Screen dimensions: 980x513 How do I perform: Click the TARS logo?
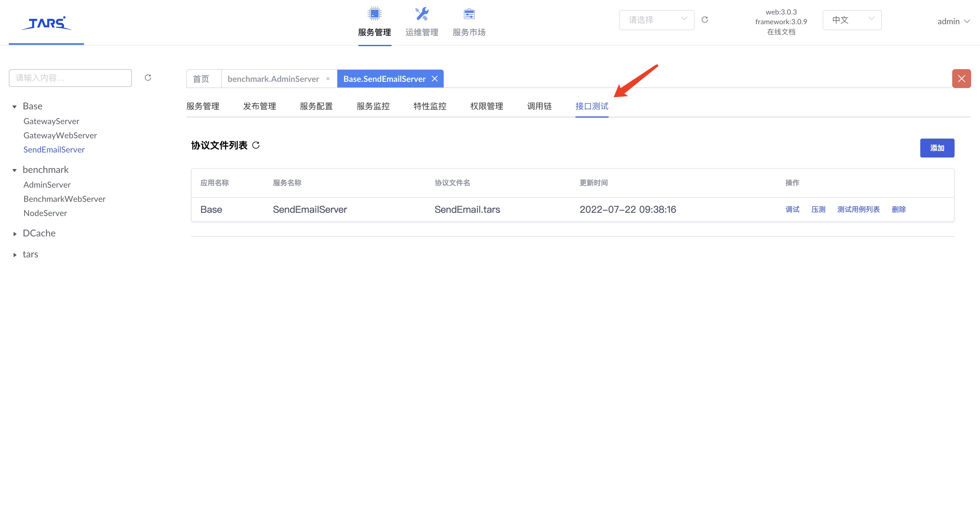click(46, 23)
